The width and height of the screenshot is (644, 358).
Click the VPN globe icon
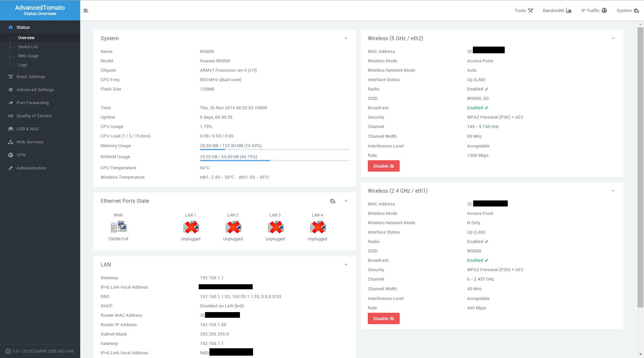[10, 155]
